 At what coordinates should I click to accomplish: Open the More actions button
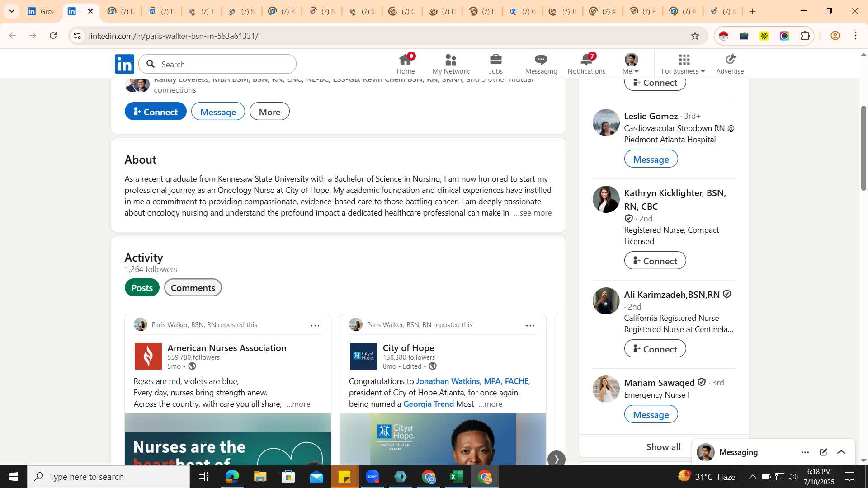(x=269, y=111)
